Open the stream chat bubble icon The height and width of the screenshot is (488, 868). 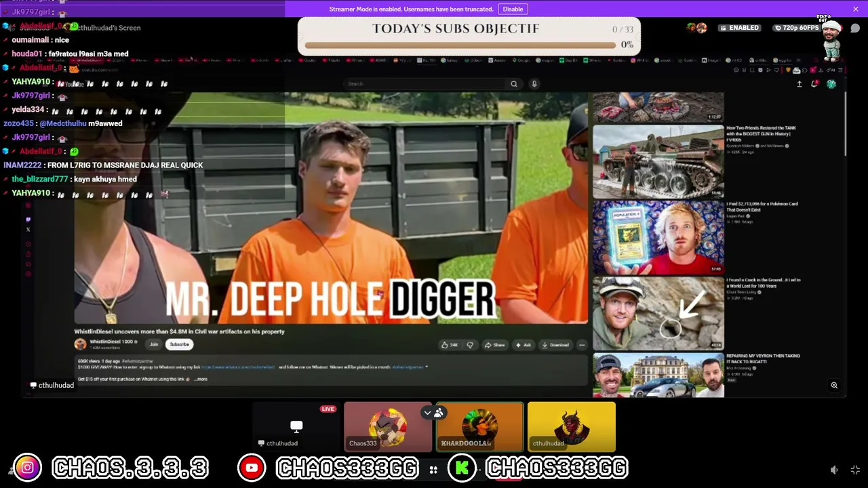tap(855, 28)
